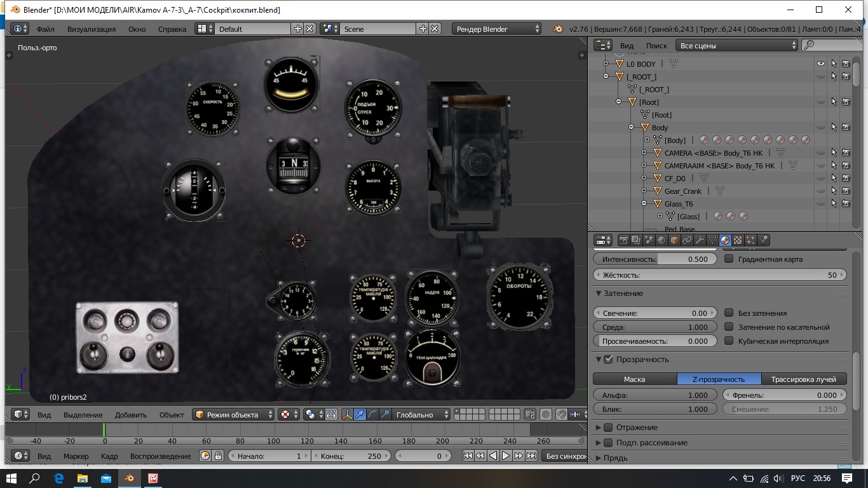Click the Жёсткость slider field
868x488 pixels.
point(719,275)
